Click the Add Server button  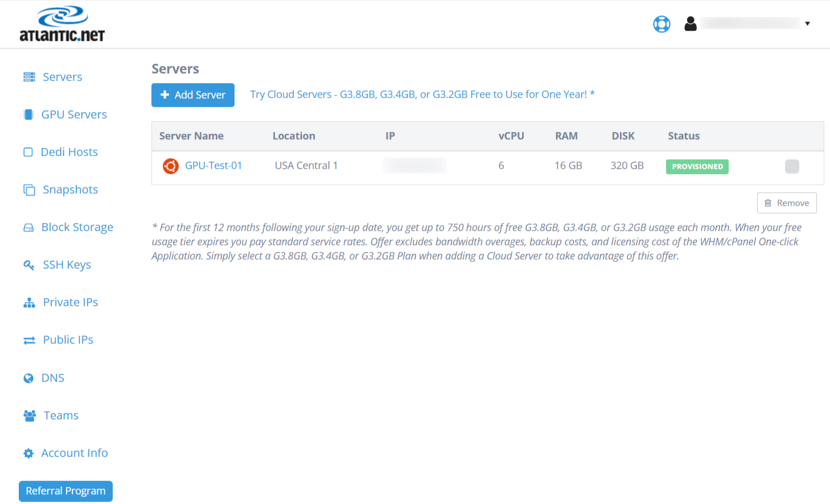coord(193,95)
